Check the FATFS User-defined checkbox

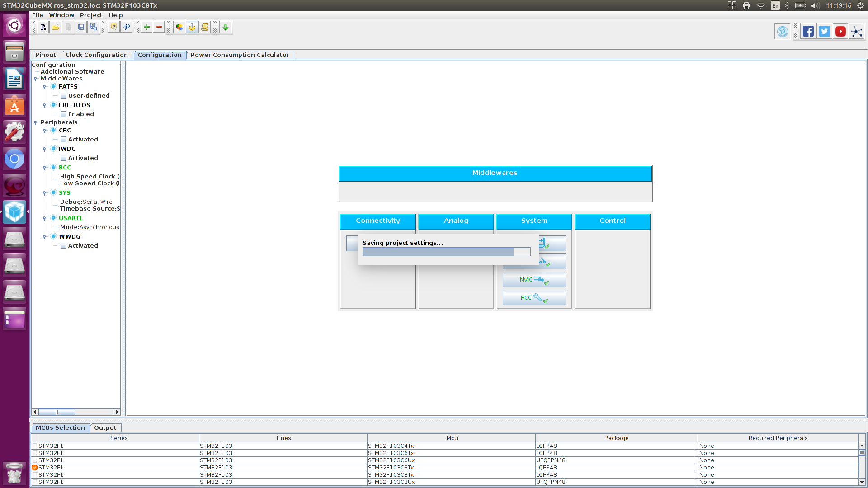(64, 96)
